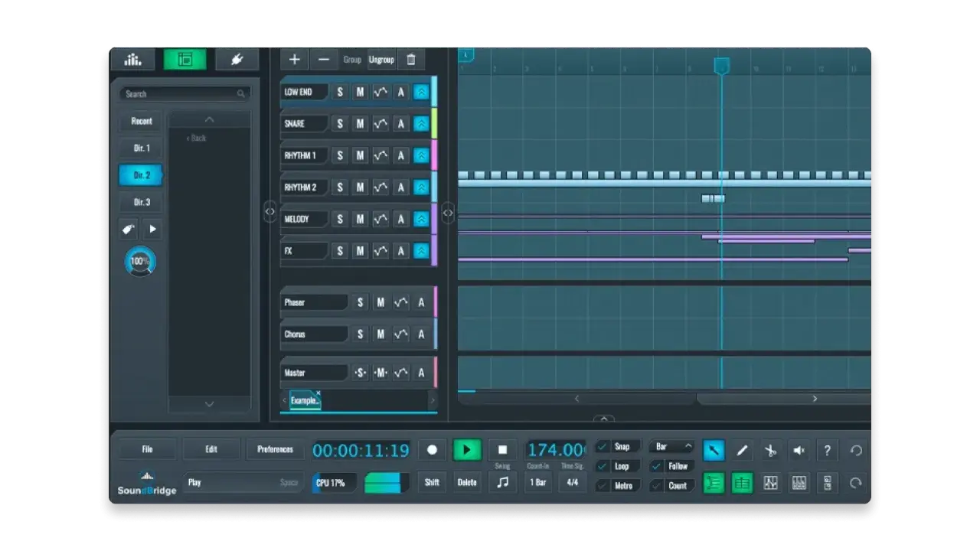Go back with the Back link
Screen dimensions: 980x551
[x=196, y=139]
